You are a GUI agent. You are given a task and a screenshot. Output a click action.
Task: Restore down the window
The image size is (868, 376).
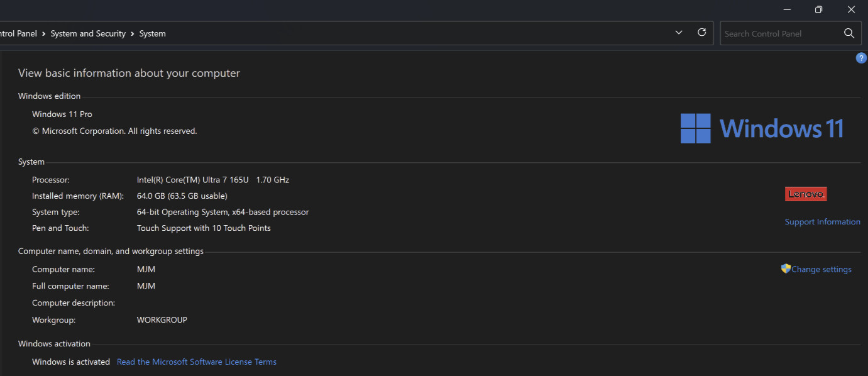coord(818,9)
